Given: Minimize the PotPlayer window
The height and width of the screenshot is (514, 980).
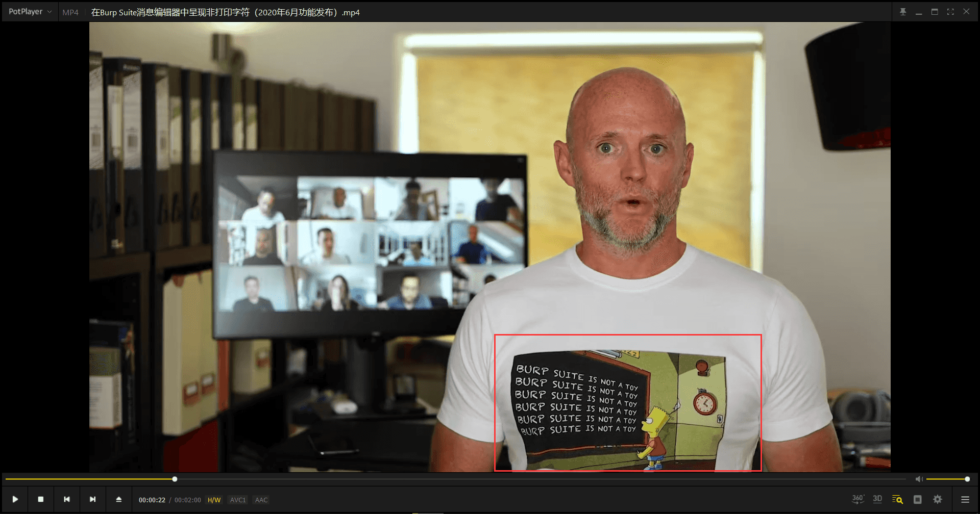Looking at the screenshot, I should pos(919,12).
